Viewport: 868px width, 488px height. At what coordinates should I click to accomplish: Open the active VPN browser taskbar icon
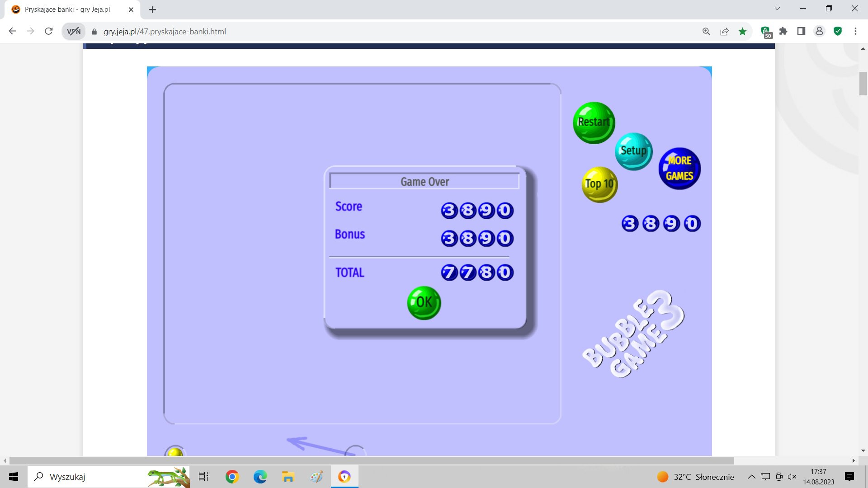[344, 477]
